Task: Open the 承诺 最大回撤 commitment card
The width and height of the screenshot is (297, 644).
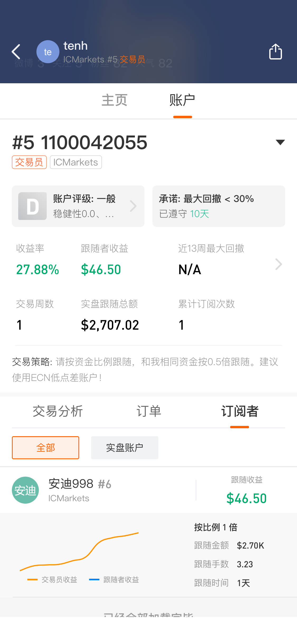Action: [219, 206]
